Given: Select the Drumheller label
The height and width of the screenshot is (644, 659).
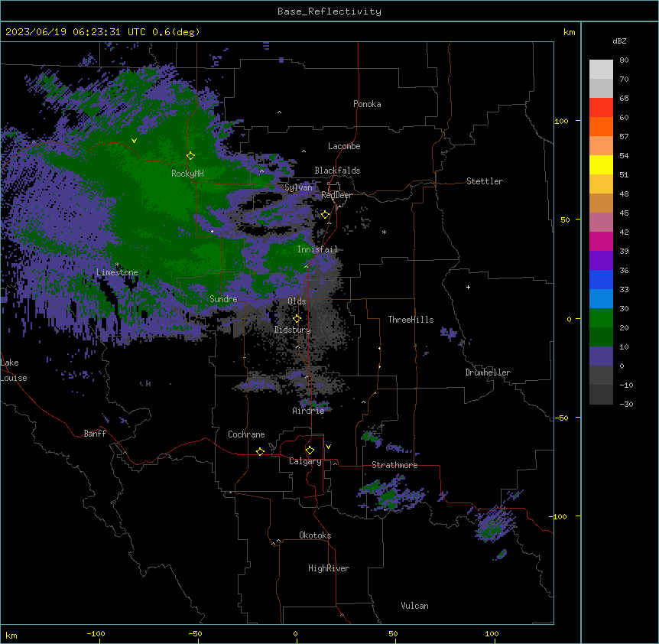Looking at the screenshot, I should (x=488, y=372).
